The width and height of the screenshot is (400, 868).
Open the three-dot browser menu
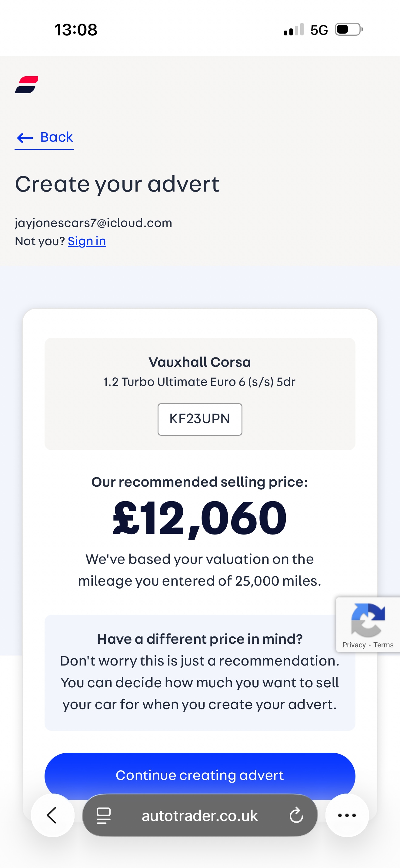347,815
